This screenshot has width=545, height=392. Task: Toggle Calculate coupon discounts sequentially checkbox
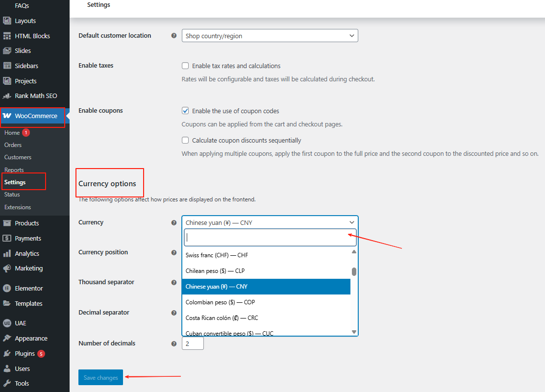185,140
